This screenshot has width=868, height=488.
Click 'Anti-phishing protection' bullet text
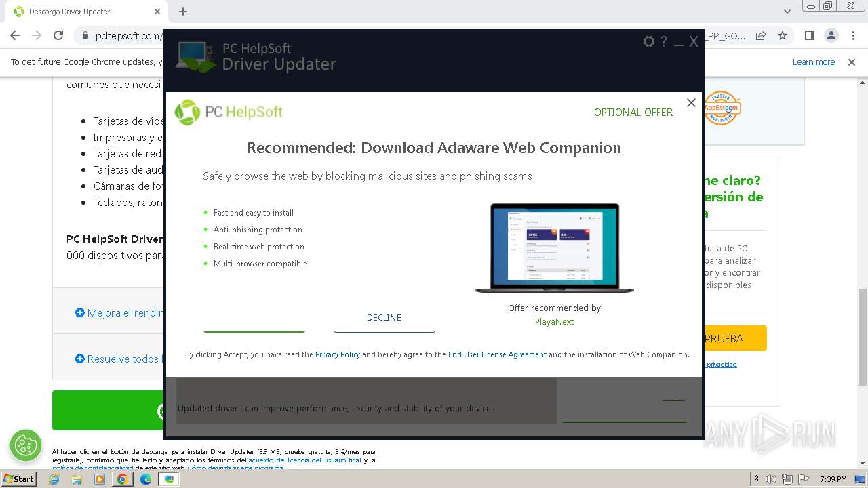(x=258, y=230)
